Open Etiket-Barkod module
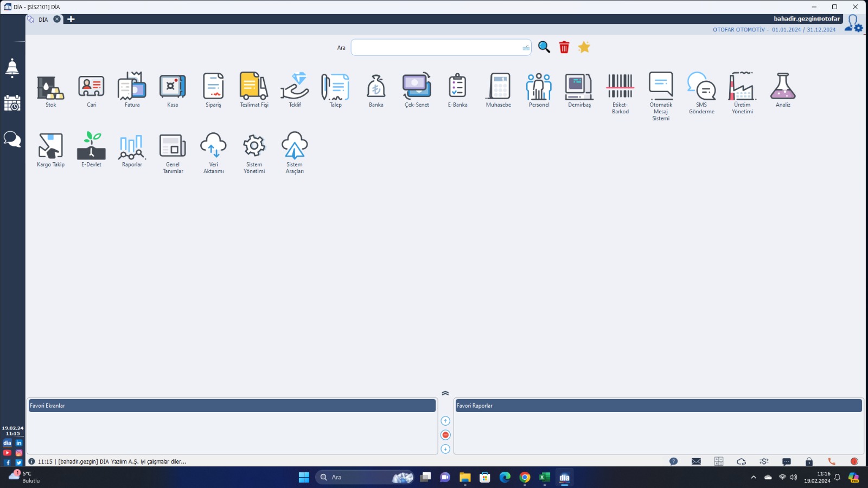The width and height of the screenshot is (868, 488). click(620, 88)
